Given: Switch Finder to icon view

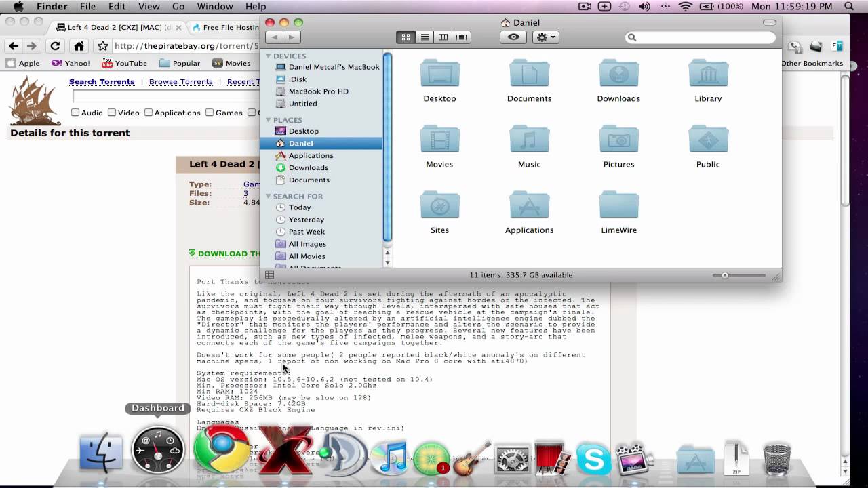Looking at the screenshot, I should pyautogui.click(x=406, y=37).
